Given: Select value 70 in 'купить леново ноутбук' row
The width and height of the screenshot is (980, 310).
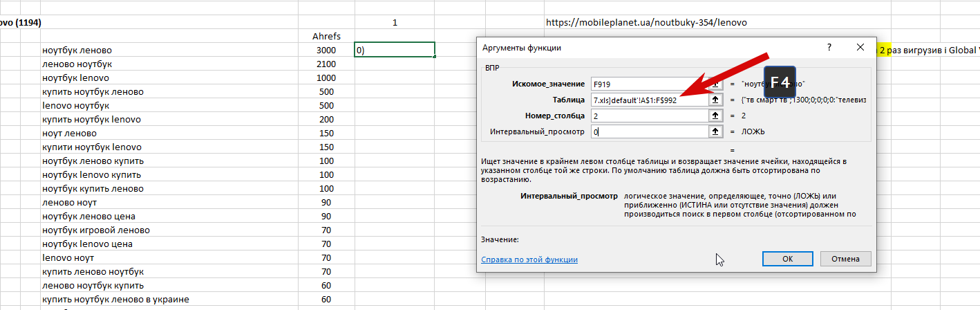Looking at the screenshot, I should (x=326, y=271).
